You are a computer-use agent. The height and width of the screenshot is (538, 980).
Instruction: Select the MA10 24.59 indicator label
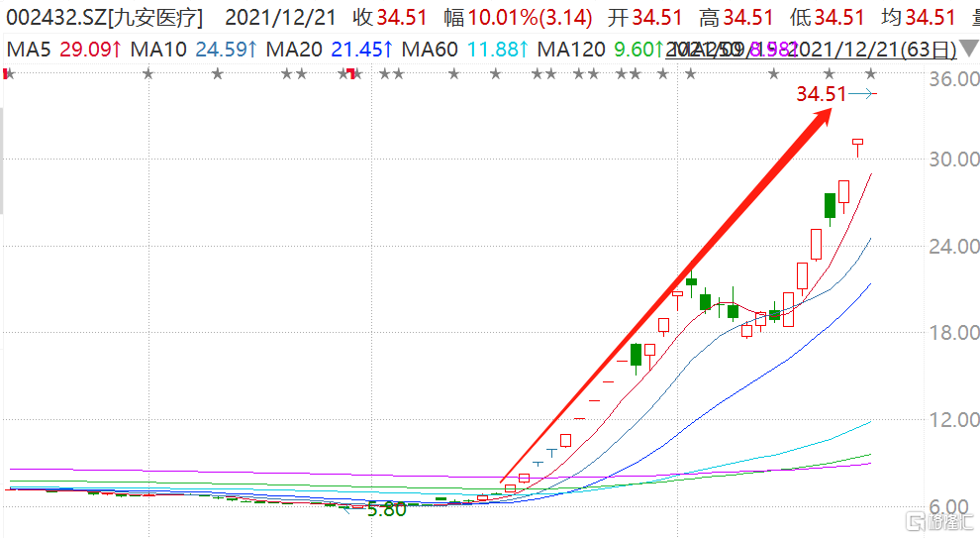[194, 49]
